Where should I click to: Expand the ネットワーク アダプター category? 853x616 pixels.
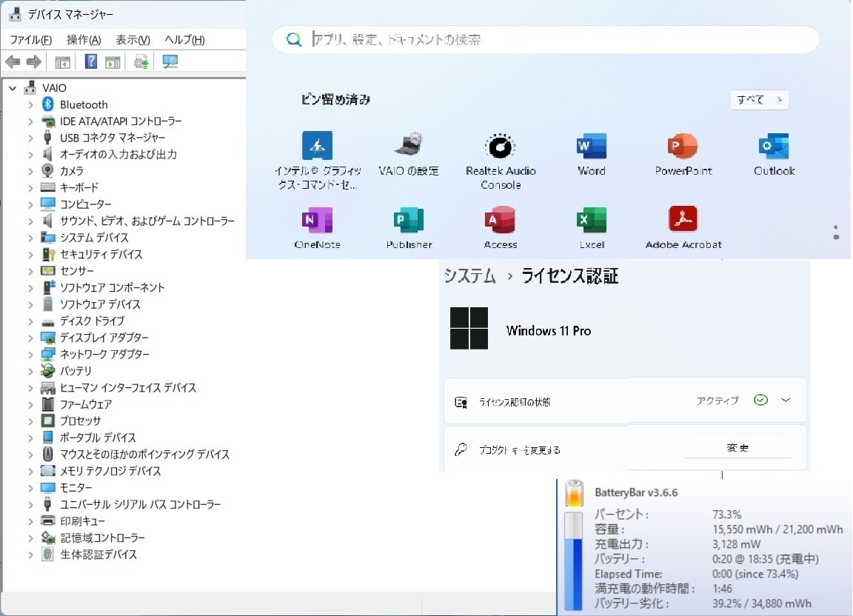click(x=30, y=354)
